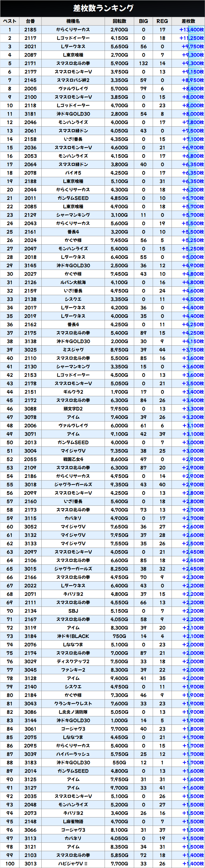Click rotation count 1,900G
Image resolution: width=205 pixels, height=868 pixels.
click(119, 392)
